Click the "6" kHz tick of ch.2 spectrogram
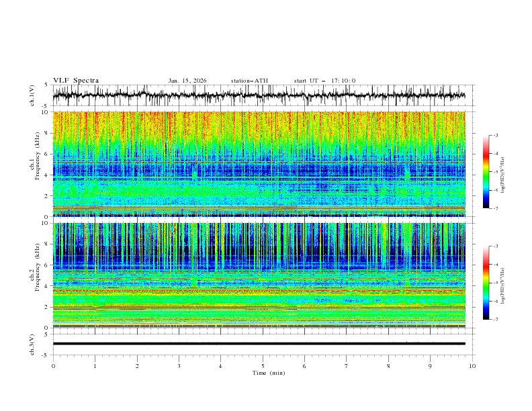Image resolution: width=532 pixels, height=411 pixels. [x=48, y=265]
